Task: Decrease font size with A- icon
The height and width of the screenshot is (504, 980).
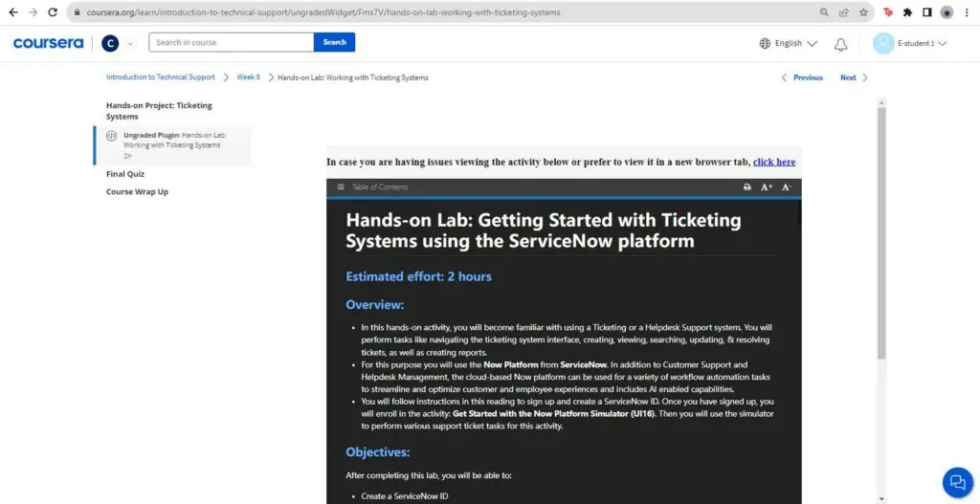Action: pos(787,187)
